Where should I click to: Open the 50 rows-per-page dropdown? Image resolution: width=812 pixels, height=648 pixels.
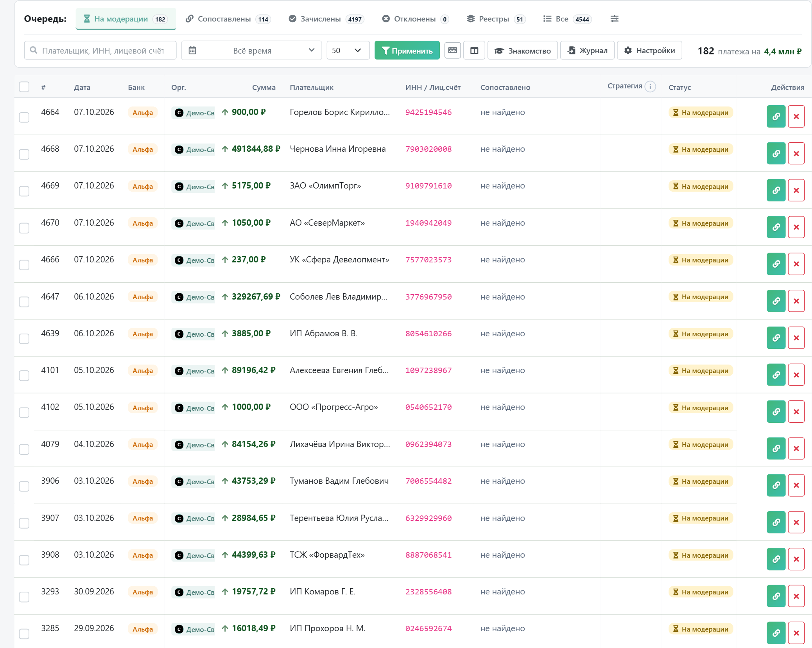[348, 50]
